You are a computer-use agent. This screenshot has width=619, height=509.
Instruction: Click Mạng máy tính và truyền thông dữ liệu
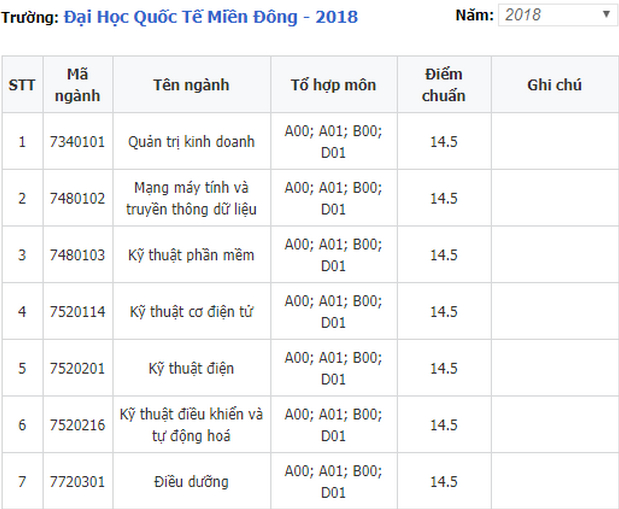coord(191,198)
